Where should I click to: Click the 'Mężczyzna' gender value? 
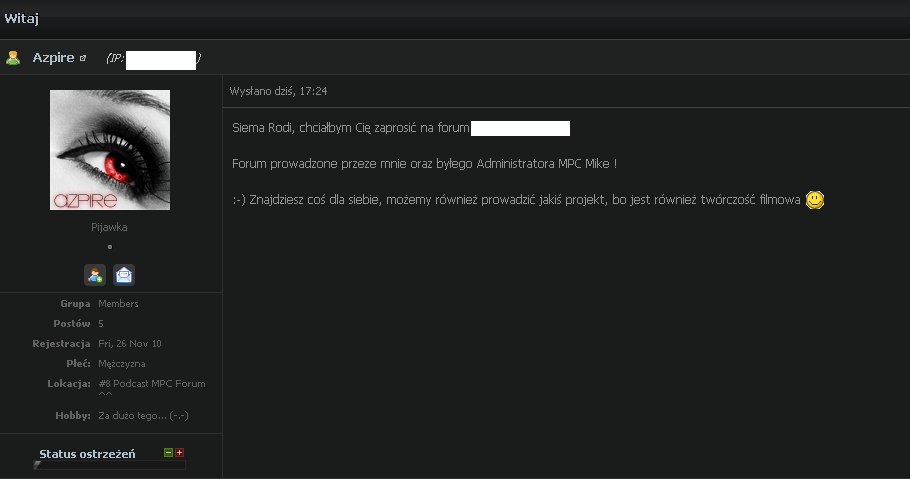[x=122, y=364]
